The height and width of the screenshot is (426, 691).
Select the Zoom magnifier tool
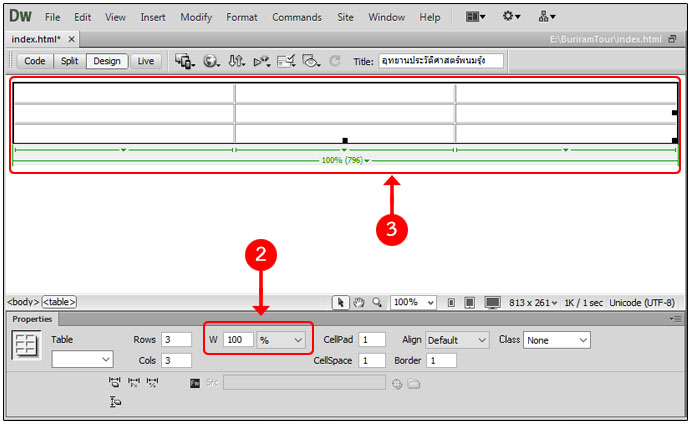click(376, 302)
